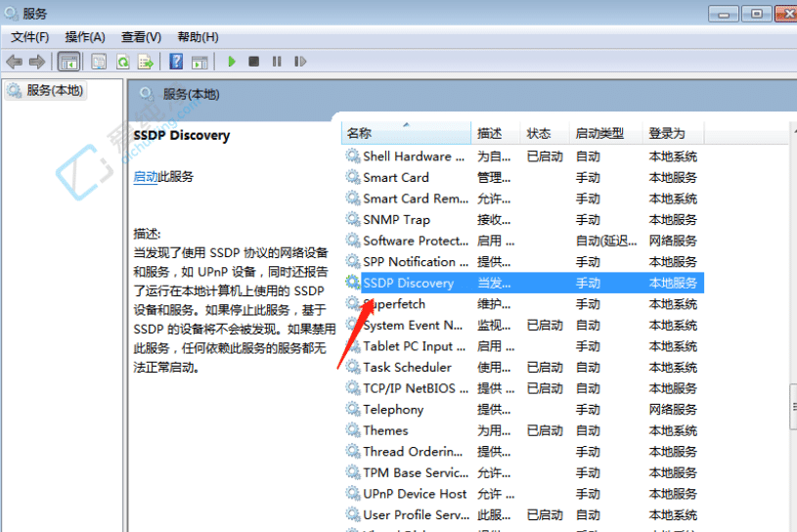Restart the service with the restart icon
Viewport: 797px width, 532px height.
pos(300,62)
